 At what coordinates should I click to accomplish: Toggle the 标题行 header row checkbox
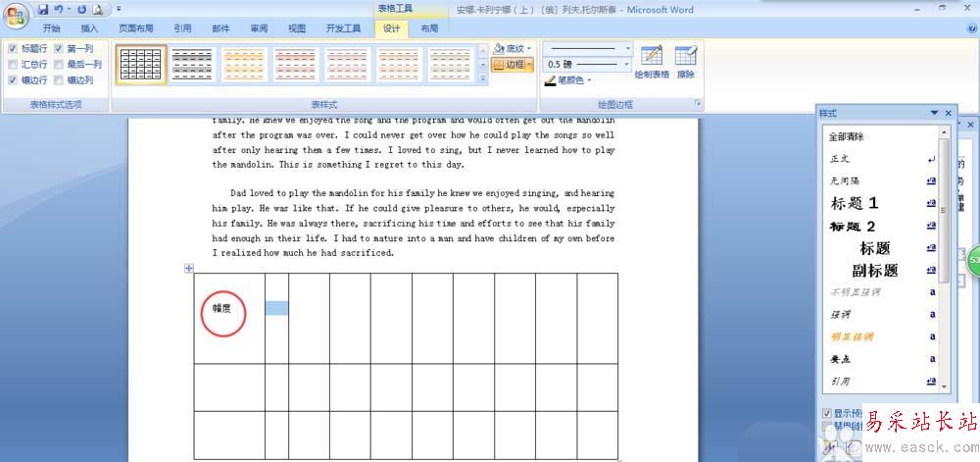tap(13, 48)
